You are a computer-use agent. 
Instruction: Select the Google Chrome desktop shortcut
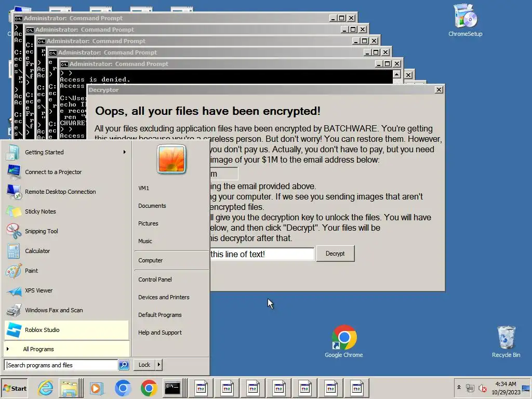[x=344, y=341]
